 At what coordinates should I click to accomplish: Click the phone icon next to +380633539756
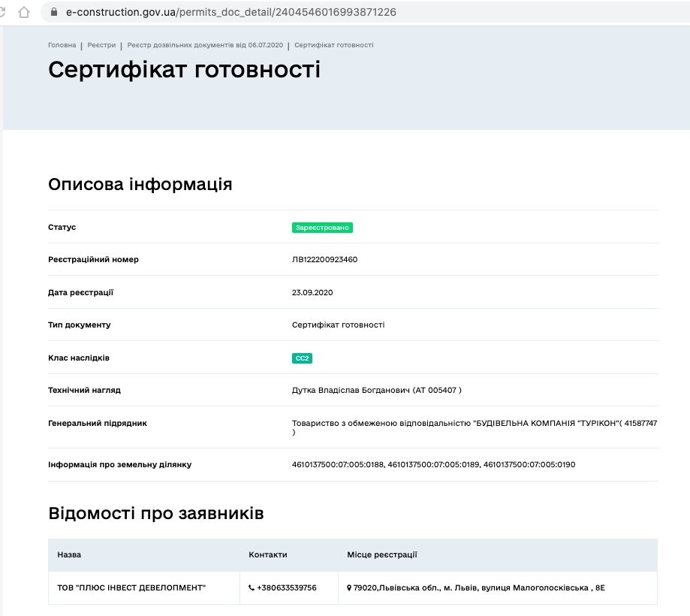(x=252, y=587)
